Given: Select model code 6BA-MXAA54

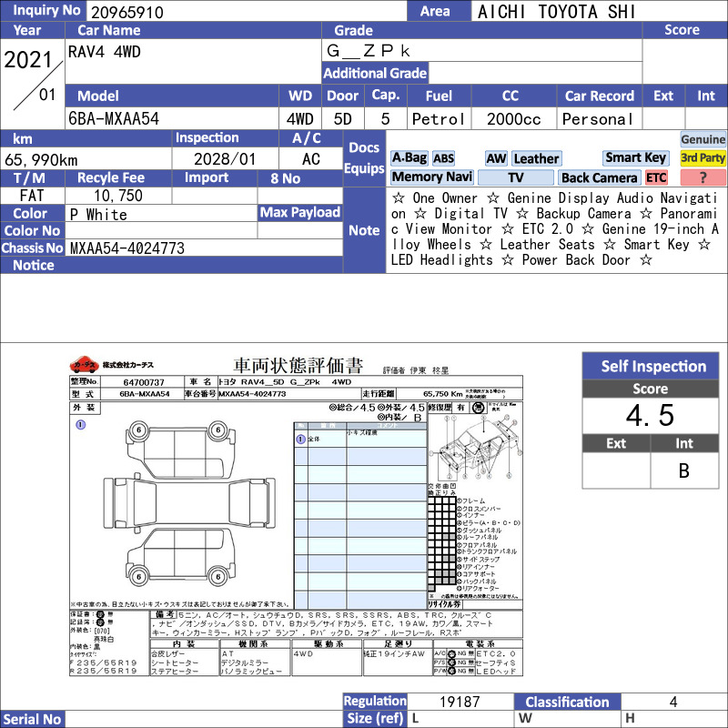Looking at the screenshot, I should [x=114, y=119].
